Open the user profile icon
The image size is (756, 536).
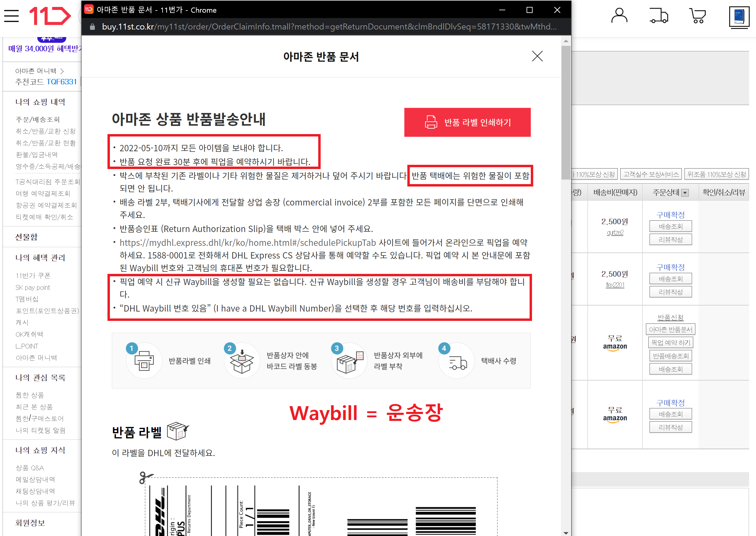619,16
